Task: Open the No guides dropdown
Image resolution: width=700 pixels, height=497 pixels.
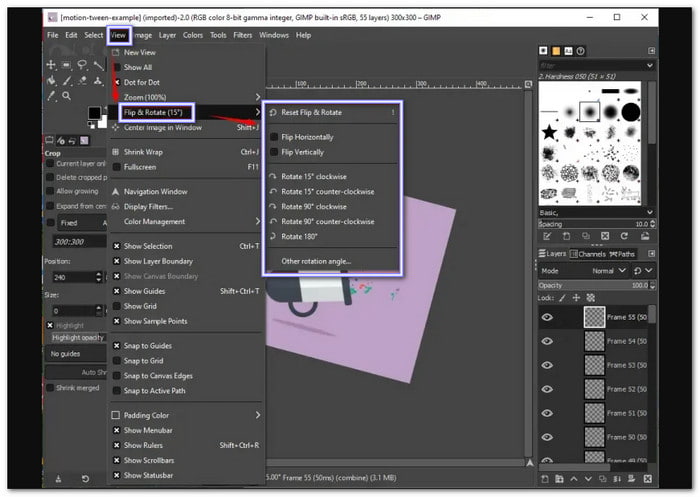Action: (76, 354)
